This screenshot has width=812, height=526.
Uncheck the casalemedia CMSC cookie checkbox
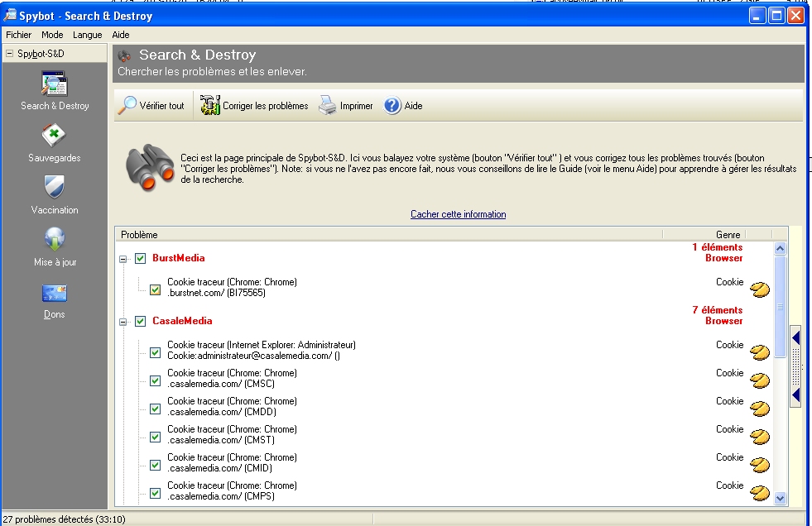[x=155, y=380]
